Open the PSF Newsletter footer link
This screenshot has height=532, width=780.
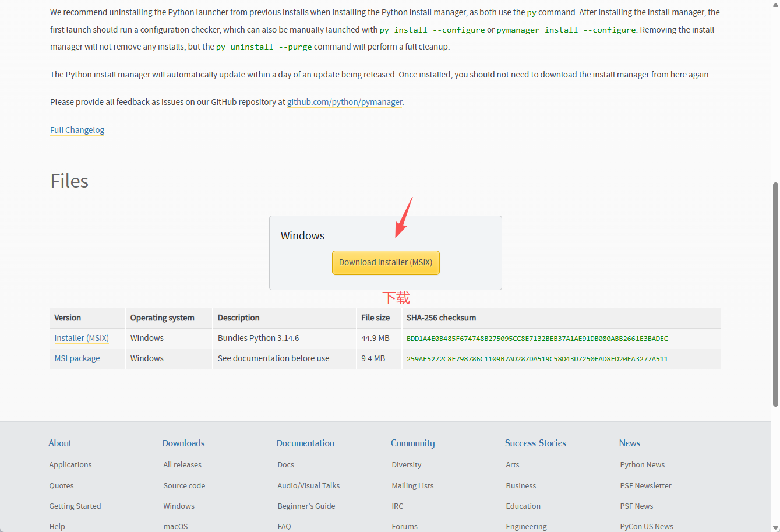(646, 485)
